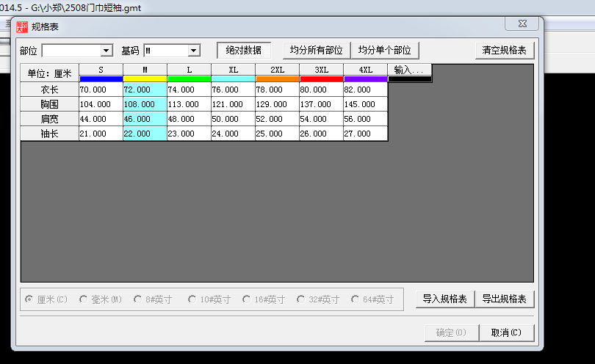This screenshot has height=364, width=595.
Task: Click the 规格表 dialog title icon
Action: 21,27
